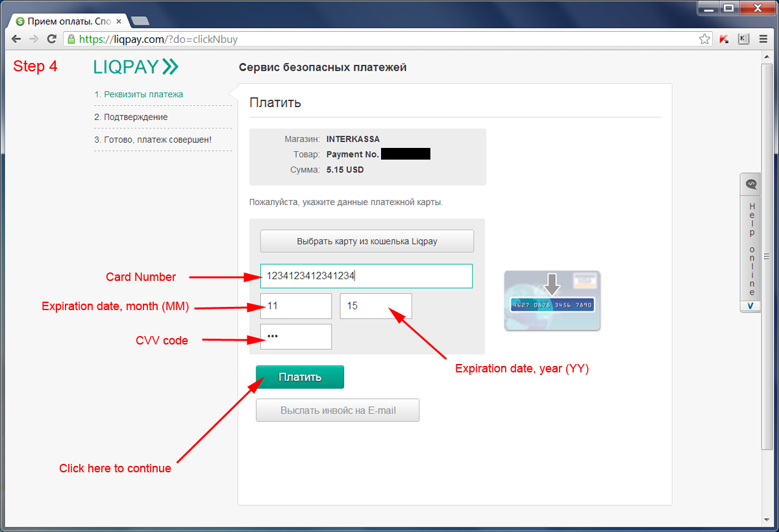Close the Прием оплаты browser tab
Image resolution: width=779 pixels, height=532 pixels.
click(x=118, y=21)
